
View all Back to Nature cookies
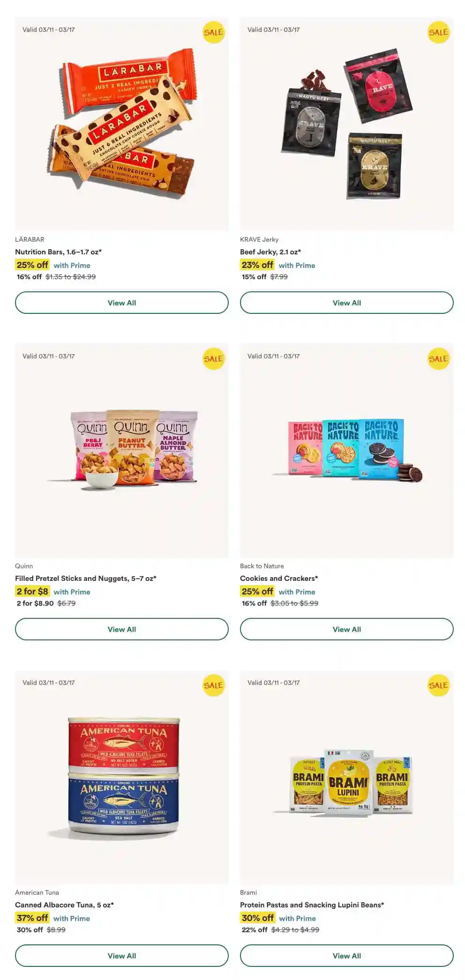pyautogui.click(x=347, y=629)
